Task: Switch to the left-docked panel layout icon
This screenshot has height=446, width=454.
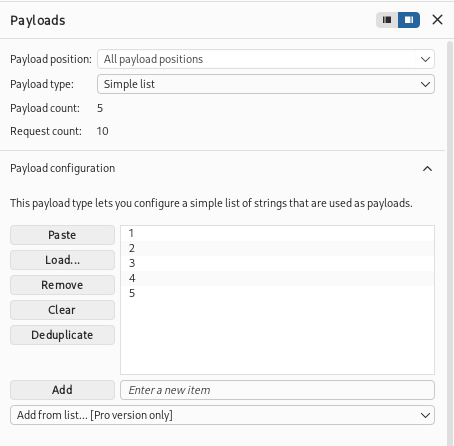Action: [387, 20]
